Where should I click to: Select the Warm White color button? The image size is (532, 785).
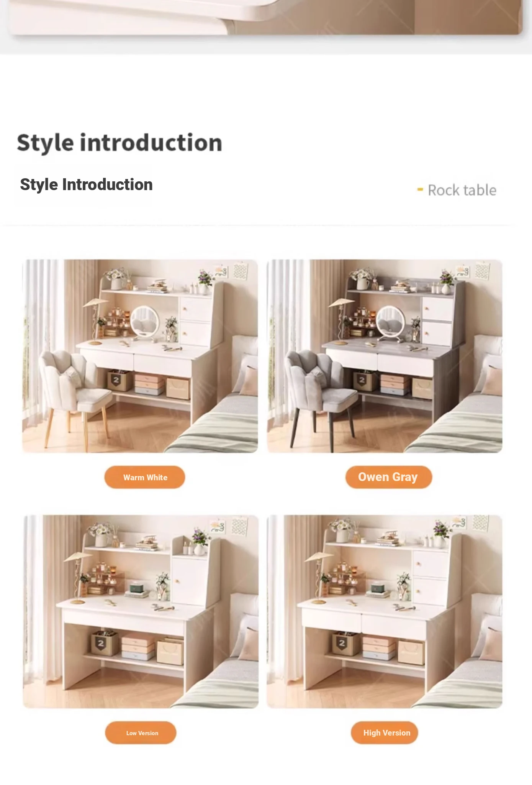145,477
